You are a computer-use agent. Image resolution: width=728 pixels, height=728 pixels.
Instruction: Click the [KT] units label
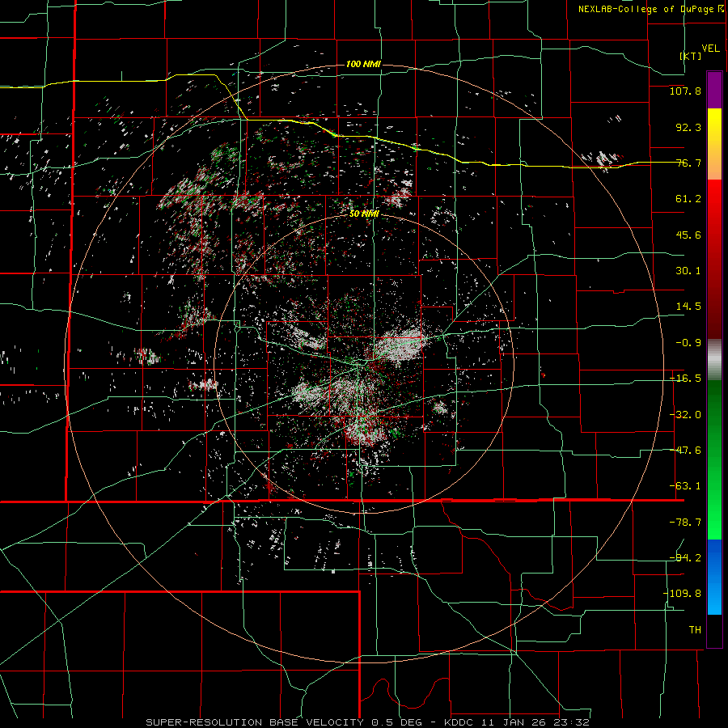coord(691,56)
